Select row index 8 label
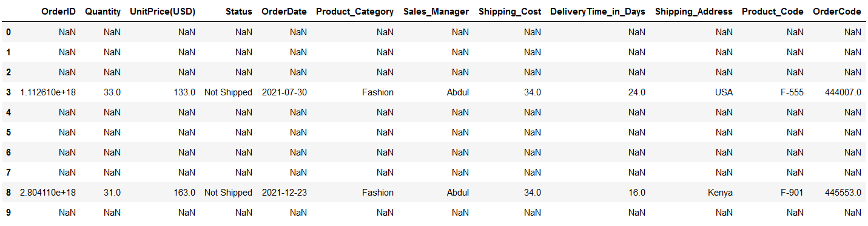868x226 pixels. pos(8,193)
